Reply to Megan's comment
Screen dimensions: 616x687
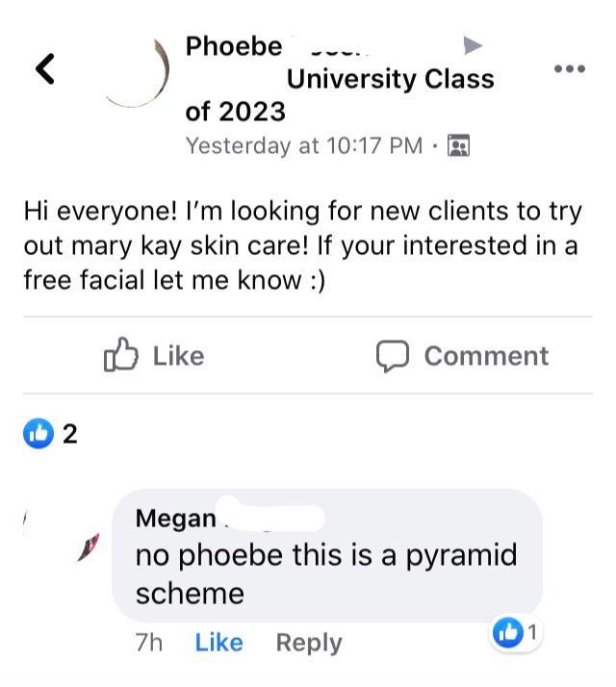point(308,643)
